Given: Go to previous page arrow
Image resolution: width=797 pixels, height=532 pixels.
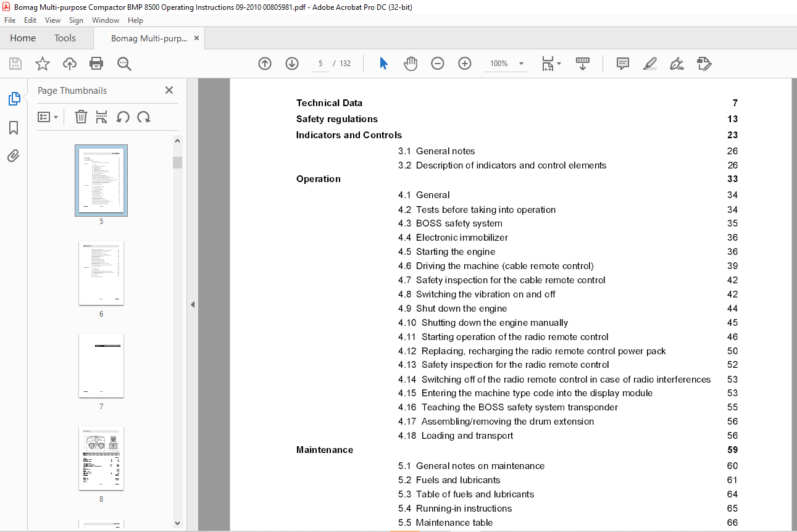Looking at the screenshot, I should point(265,64).
